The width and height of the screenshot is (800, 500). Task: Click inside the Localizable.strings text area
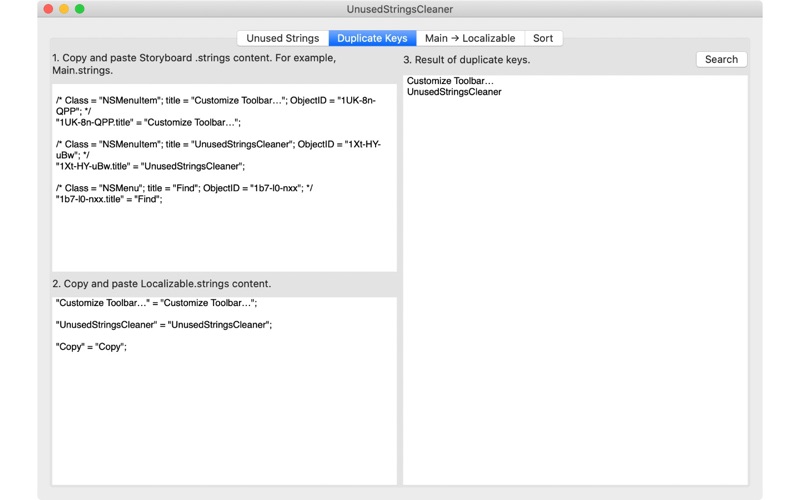tap(224, 391)
